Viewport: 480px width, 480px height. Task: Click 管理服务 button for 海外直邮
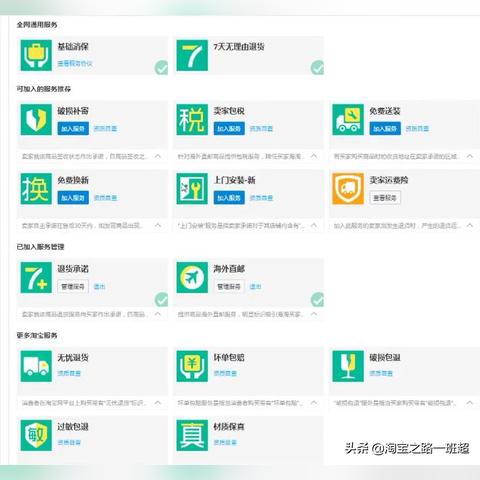point(229,286)
